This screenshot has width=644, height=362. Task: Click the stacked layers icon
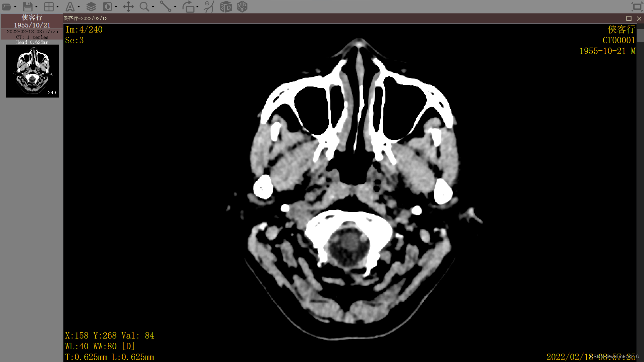point(91,7)
